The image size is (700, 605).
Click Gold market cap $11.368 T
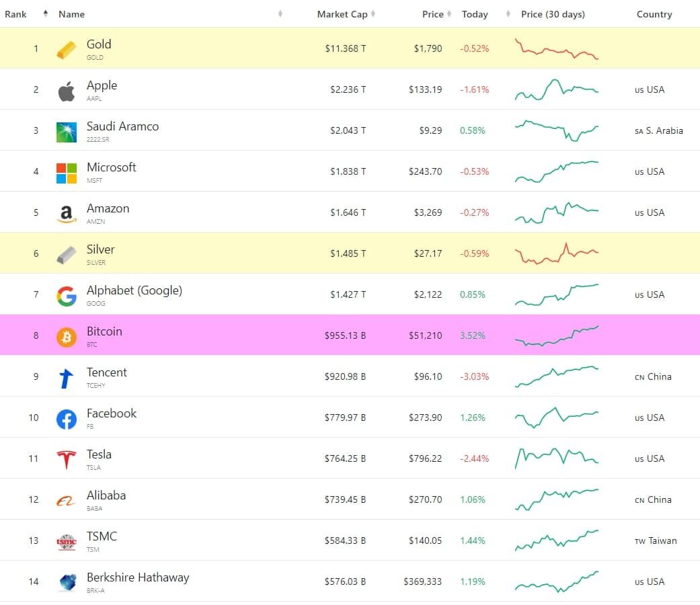click(346, 48)
